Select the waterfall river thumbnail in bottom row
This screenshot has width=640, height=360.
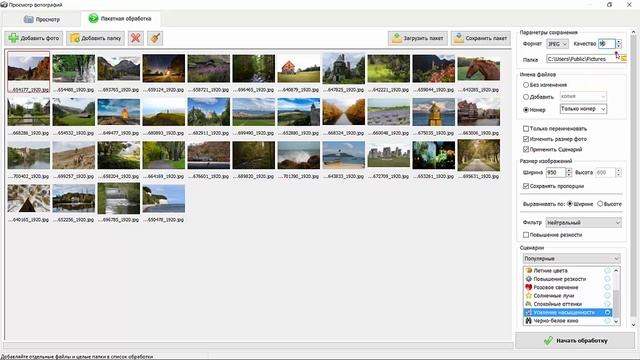point(118,198)
